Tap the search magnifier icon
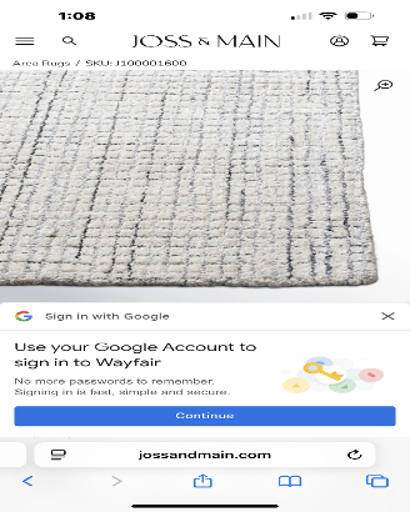Screen dimensions: 410x512 coord(69,41)
